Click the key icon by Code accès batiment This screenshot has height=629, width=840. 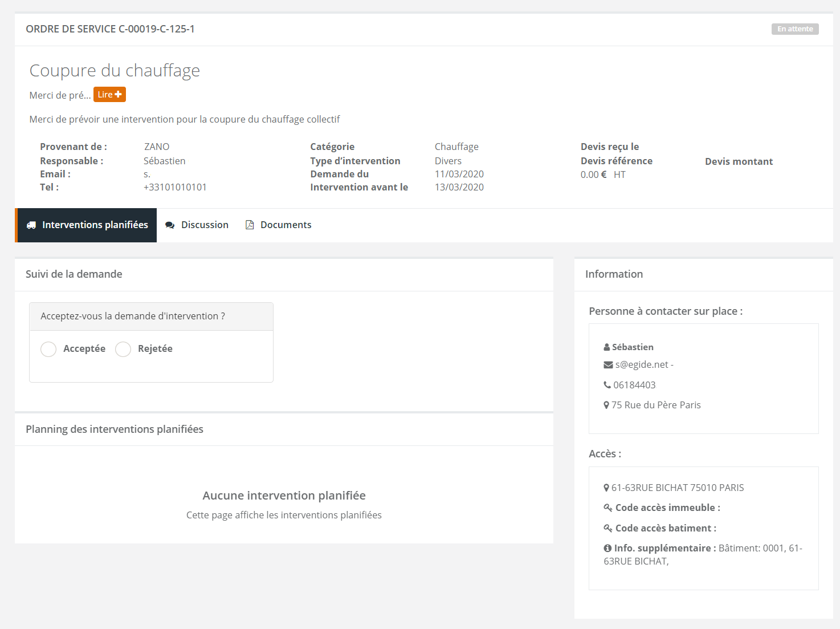(608, 528)
